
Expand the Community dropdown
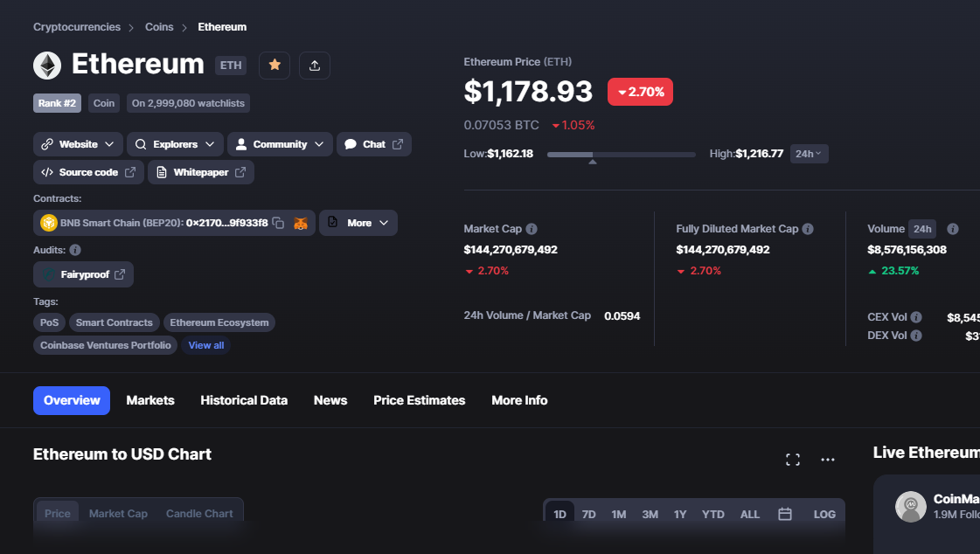click(x=280, y=144)
